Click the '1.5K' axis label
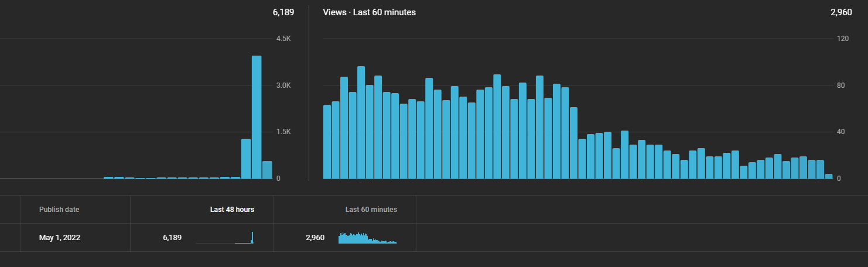This screenshot has width=868, height=267. [283, 132]
